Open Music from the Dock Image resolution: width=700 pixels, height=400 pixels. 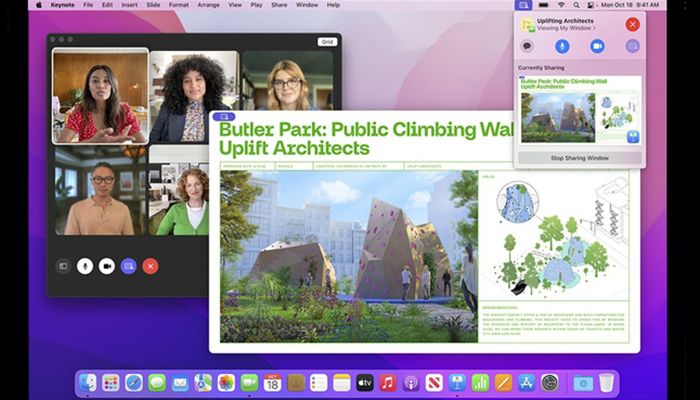pyautogui.click(x=388, y=383)
